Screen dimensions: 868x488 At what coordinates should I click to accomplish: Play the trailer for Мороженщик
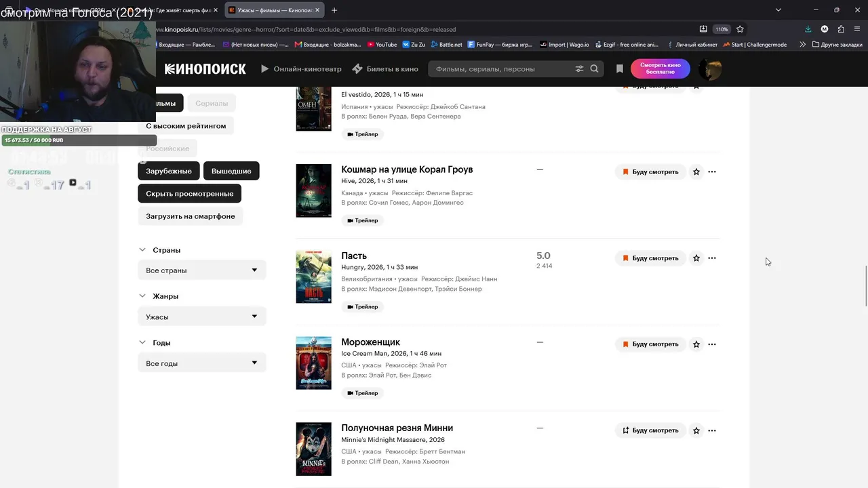(363, 393)
